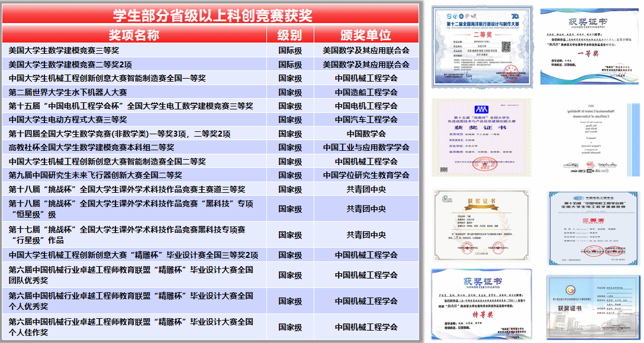Viewport: 644px width, 343px height.
Task: Select the gold-framed 获奖证书 certificate image
Action: click(x=482, y=224)
